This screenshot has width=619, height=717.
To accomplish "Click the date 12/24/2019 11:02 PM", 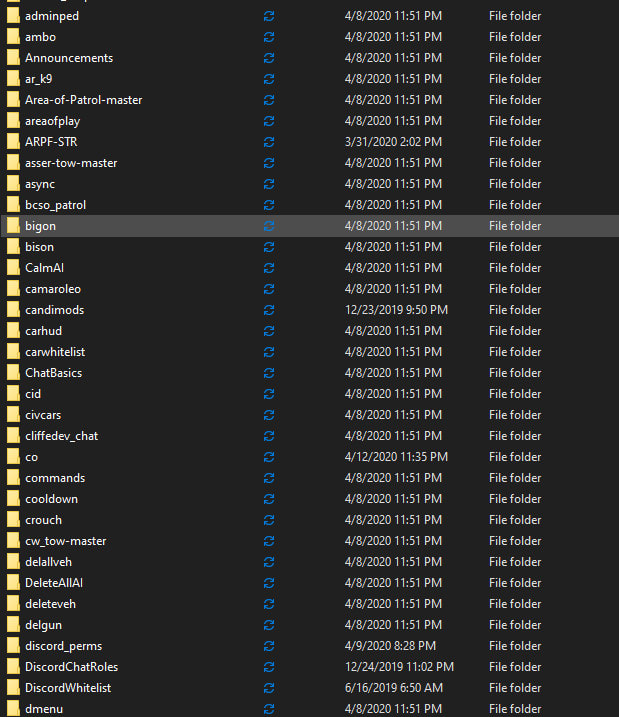I will click(399, 668).
